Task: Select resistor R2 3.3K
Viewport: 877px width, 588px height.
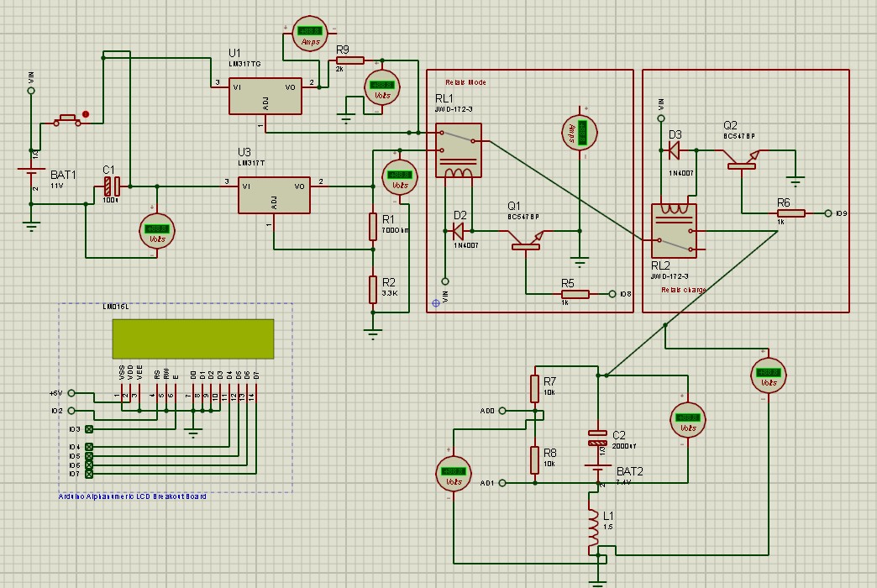Action: [373, 289]
